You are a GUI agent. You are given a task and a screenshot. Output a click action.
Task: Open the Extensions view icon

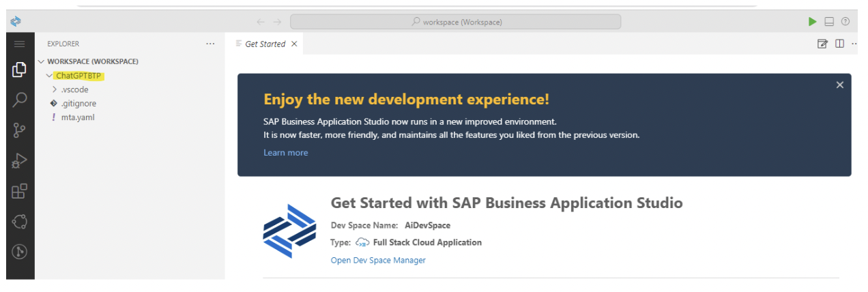tap(20, 191)
